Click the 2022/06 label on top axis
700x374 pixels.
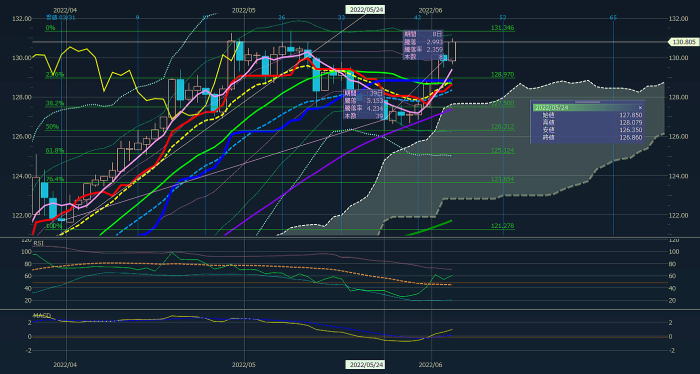(431, 10)
